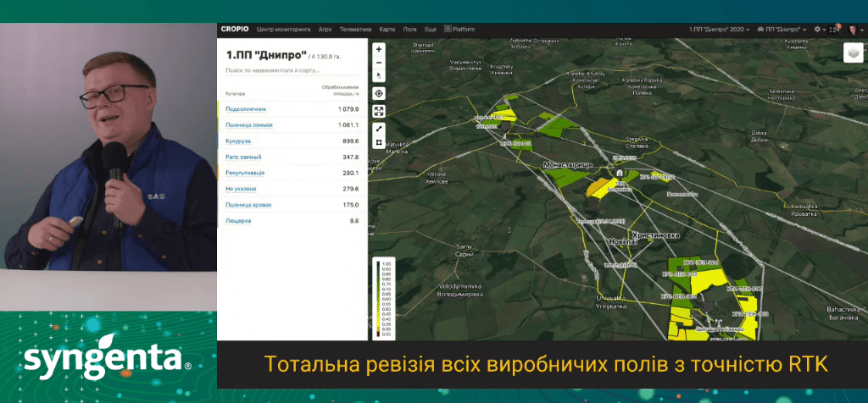Click the NDVI color scale legend

tap(384, 298)
